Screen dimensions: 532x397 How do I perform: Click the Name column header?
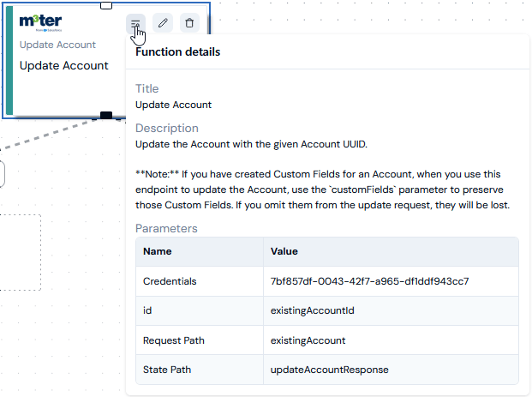157,251
